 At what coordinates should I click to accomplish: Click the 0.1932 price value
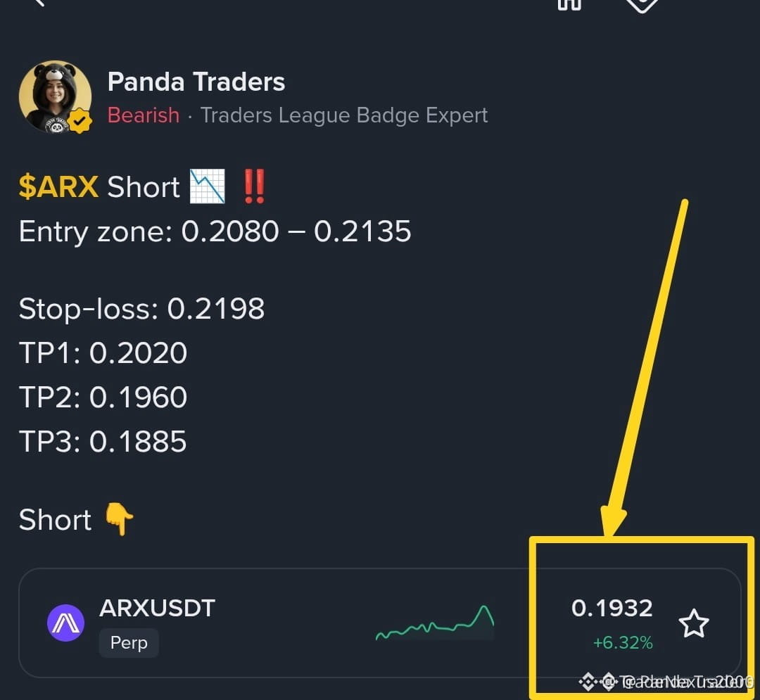[612, 608]
